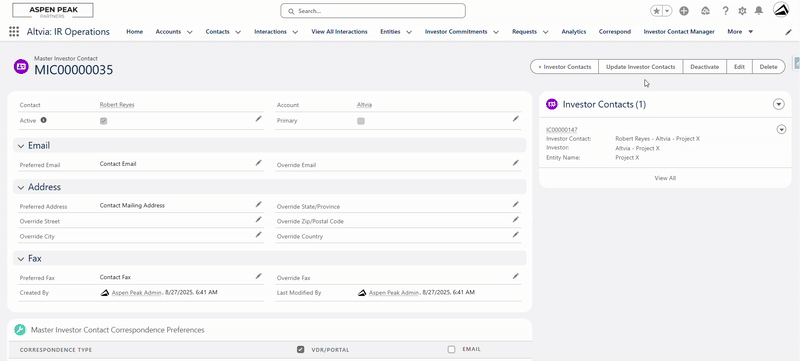
Task: Open the App Launcher grid icon
Action: coord(14,32)
